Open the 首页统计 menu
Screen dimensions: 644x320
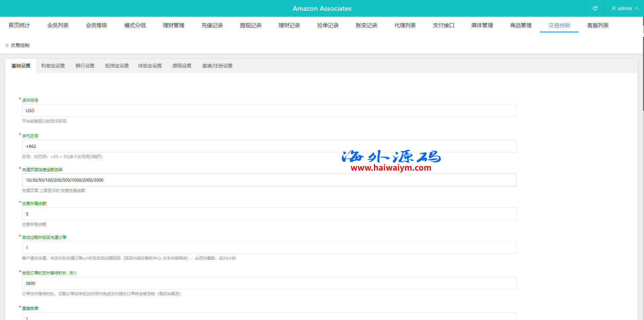(x=19, y=25)
